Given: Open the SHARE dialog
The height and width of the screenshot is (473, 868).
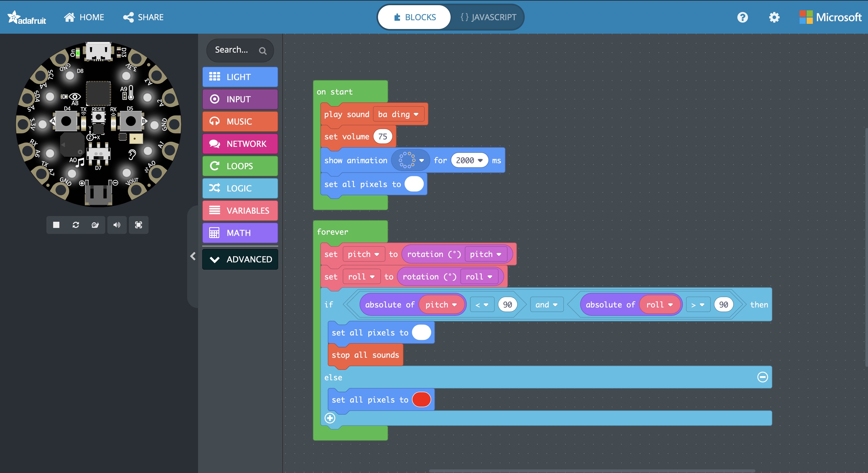Looking at the screenshot, I should tap(144, 17).
